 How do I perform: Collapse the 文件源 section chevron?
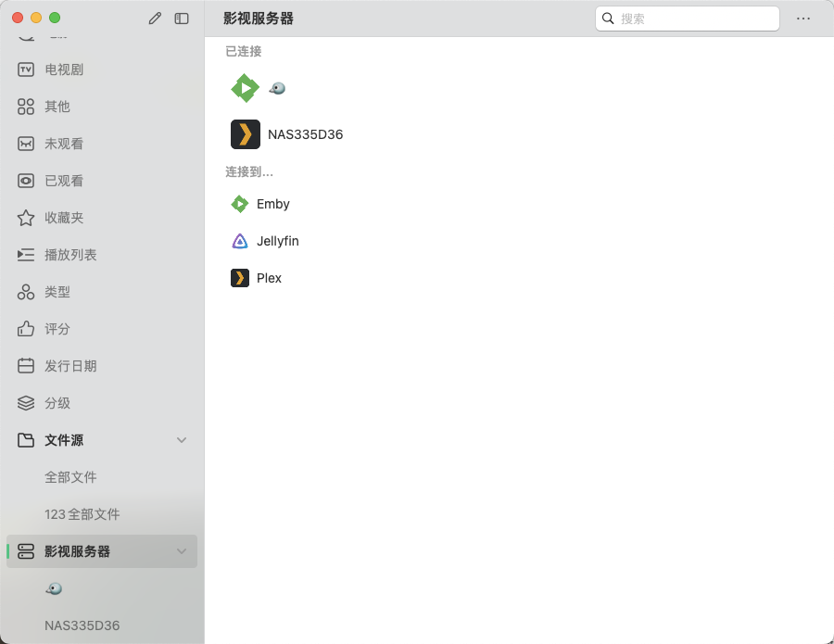pyautogui.click(x=182, y=440)
